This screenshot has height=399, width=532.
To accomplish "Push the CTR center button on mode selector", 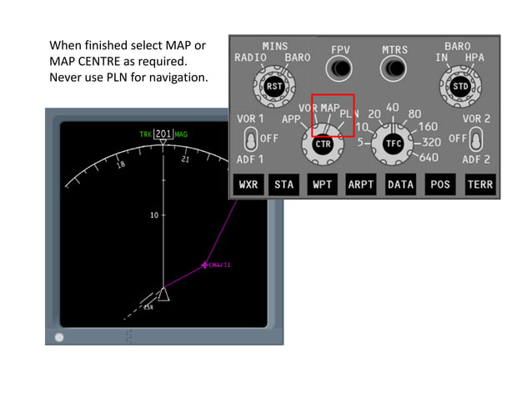I will (x=323, y=144).
